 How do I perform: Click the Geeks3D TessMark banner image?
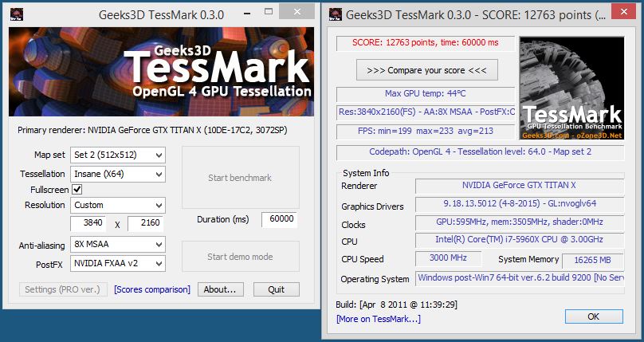point(162,72)
